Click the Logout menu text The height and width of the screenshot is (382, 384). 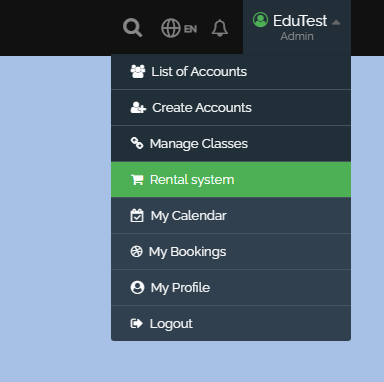click(171, 324)
